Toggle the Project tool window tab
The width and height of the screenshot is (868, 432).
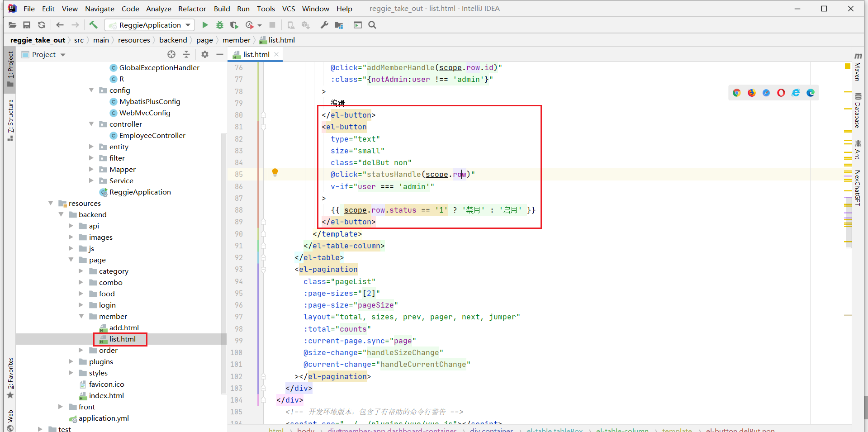[x=10, y=69]
